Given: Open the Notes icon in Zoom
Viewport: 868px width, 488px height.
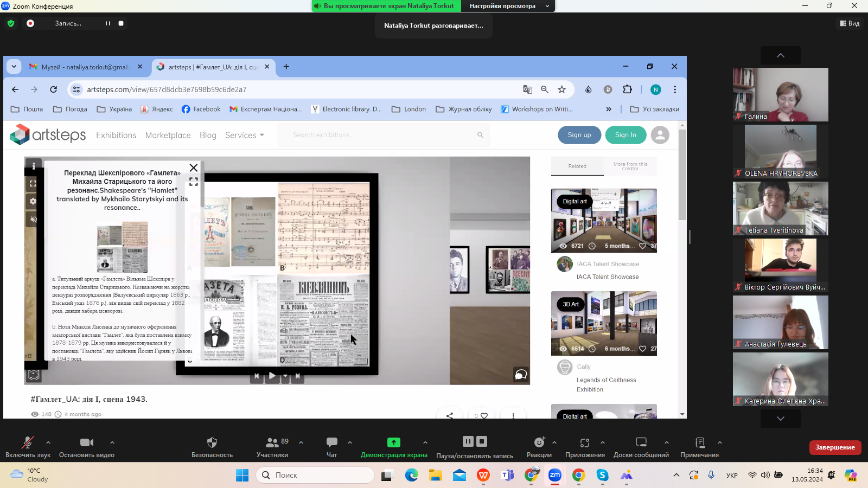Looking at the screenshot, I should (699, 442).
